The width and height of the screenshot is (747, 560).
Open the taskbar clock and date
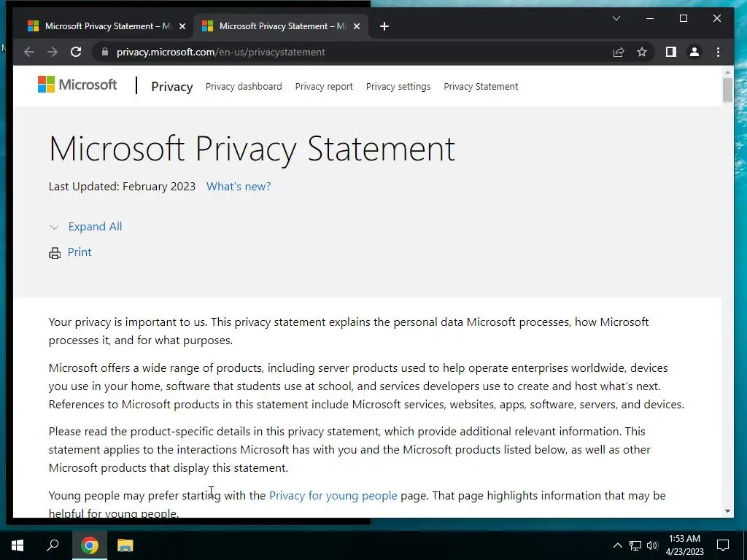[x=684, y=545]
